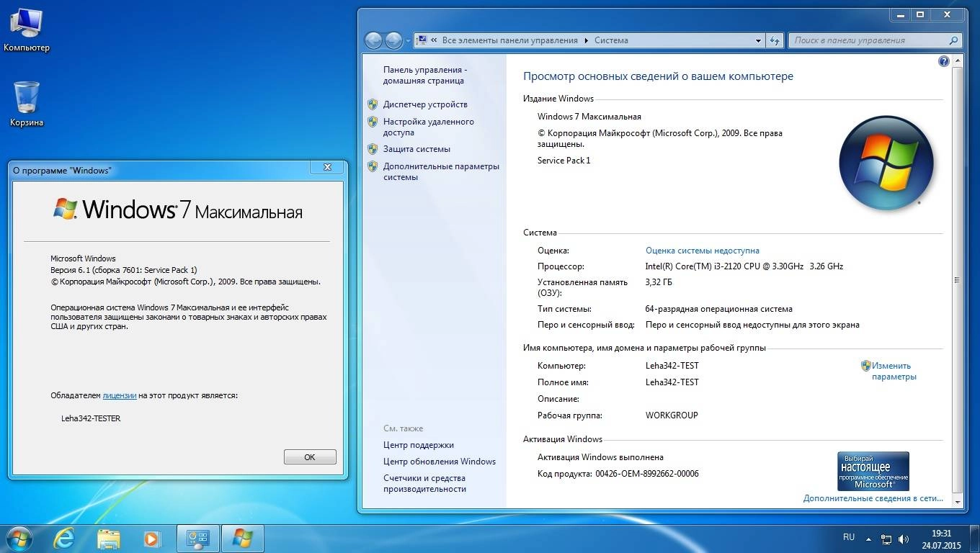The height and width of the screenshot is (553, 980).
Task: Open Центр поддержки link
Action: coord(419,445)
